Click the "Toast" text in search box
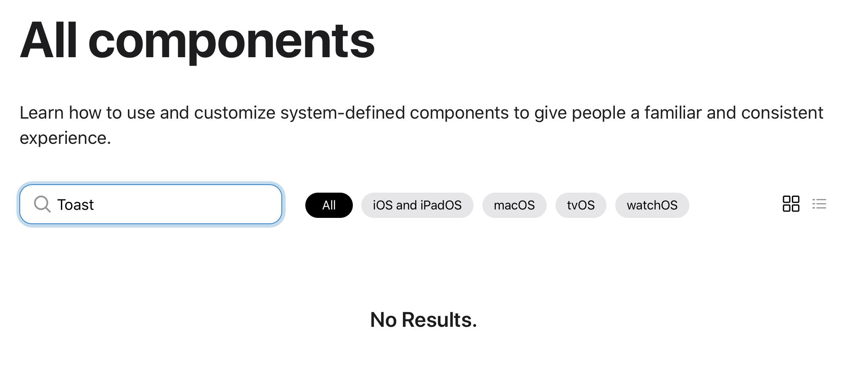868x371 pixels. point(75,205)
